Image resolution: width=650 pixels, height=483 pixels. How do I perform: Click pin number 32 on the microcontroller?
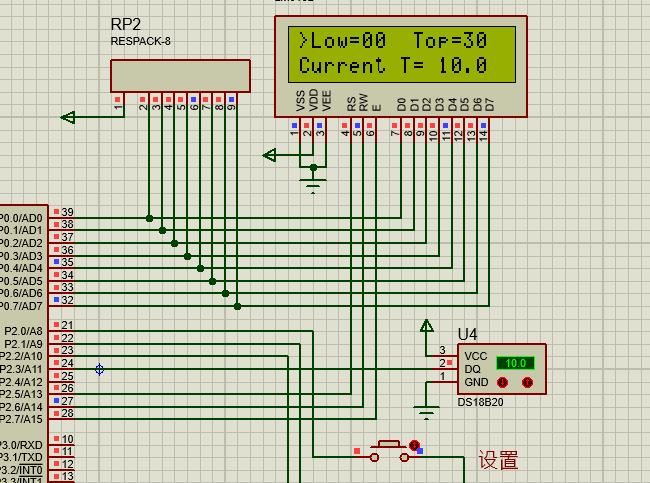(x=67, y=300)
